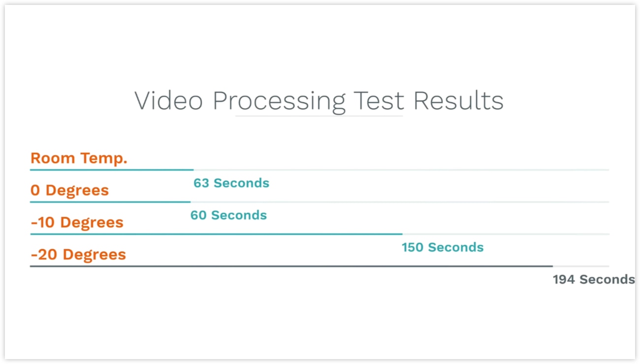Click the thin underline beneath the slide title

point(319,116)
